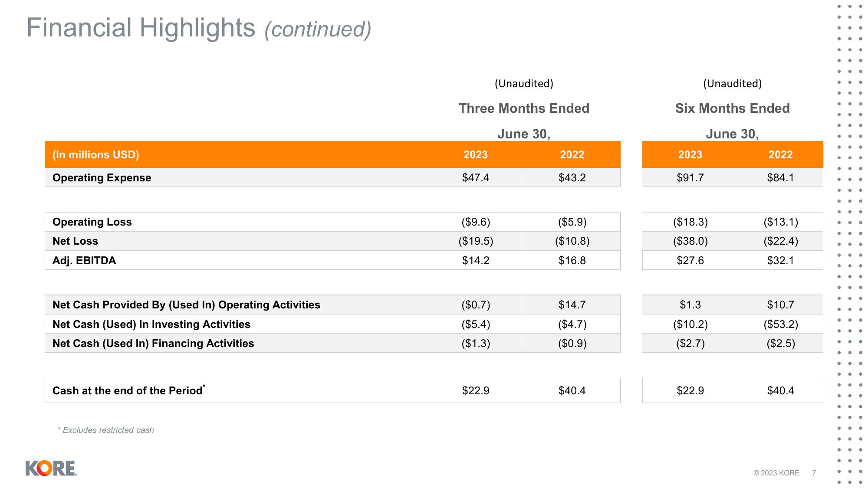The width and height of the screenshot is (868, 488).
Task: Select the "$32.1" Adj. EBITDA value
Action: pos(780,261)
